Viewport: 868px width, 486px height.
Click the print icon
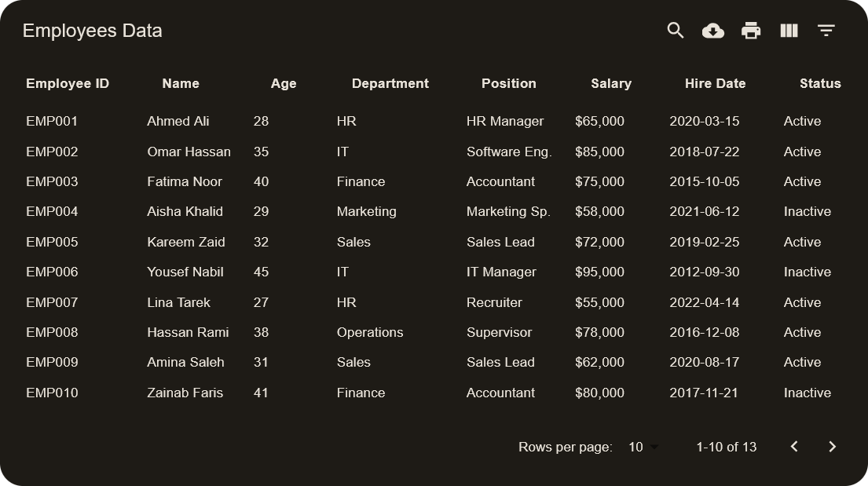pos(751,31)
